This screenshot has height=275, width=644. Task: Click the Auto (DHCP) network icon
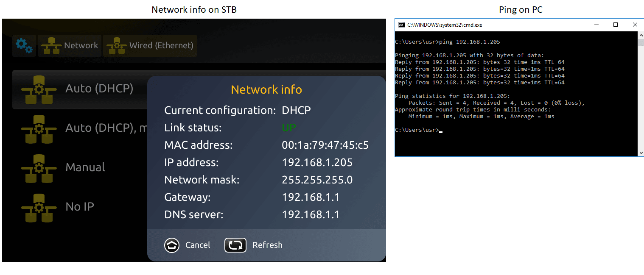[x=39, y=89]
